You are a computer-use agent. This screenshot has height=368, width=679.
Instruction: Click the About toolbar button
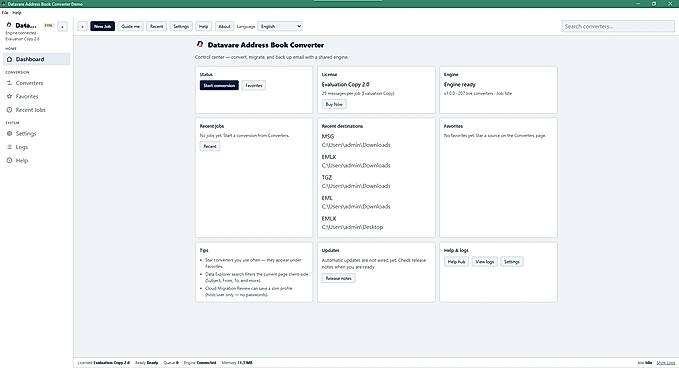click(x=224, y=26)
